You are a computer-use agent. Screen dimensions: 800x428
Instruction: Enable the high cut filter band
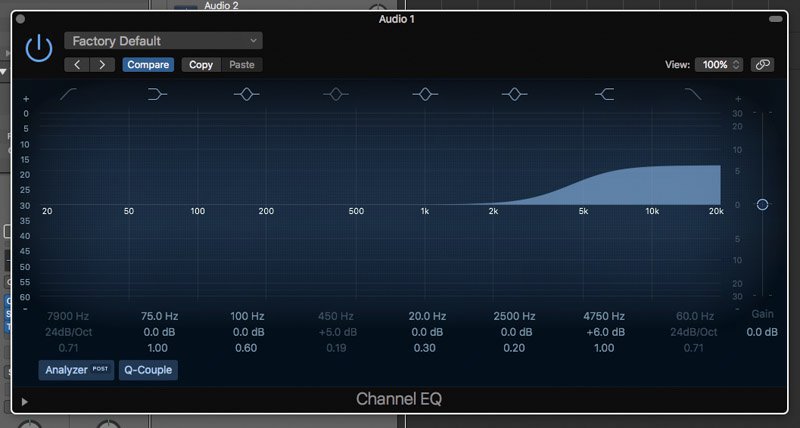coord(693,94)
